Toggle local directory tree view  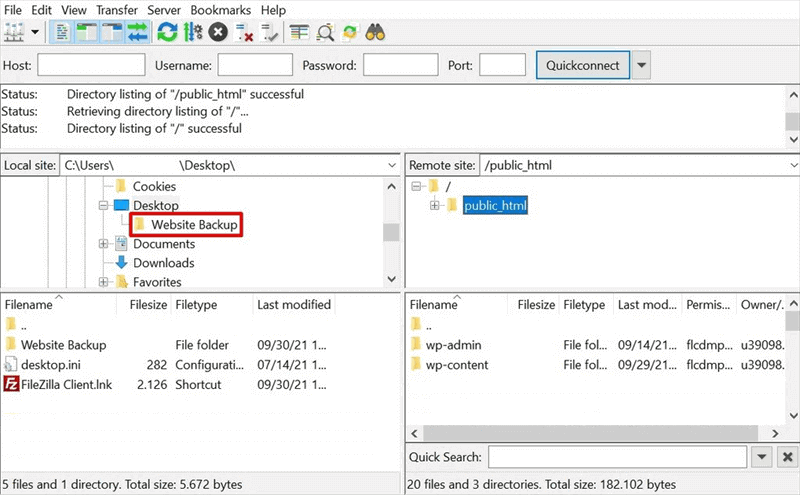[x=85, y=32]
